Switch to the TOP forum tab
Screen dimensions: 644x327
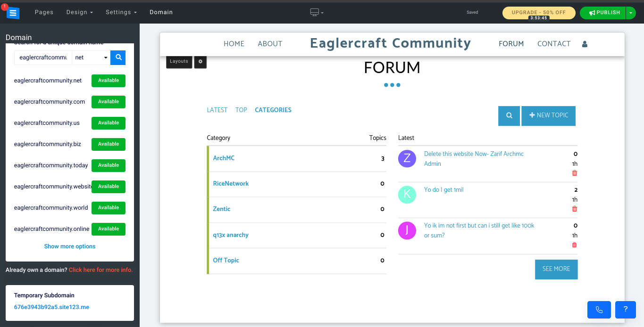[x=241, y=110]
